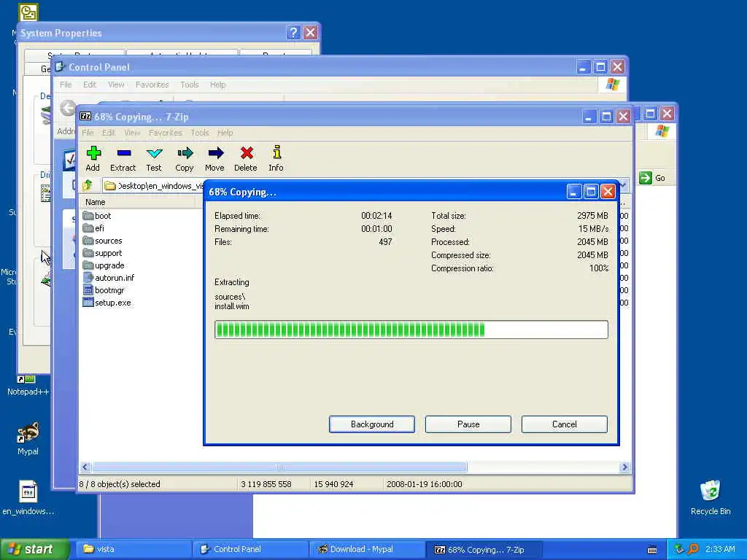The width and height of the screenshot is (747, 560).
Task: Click the scroll-left arrow in 7-Zip list
Action: click(85, 467)
